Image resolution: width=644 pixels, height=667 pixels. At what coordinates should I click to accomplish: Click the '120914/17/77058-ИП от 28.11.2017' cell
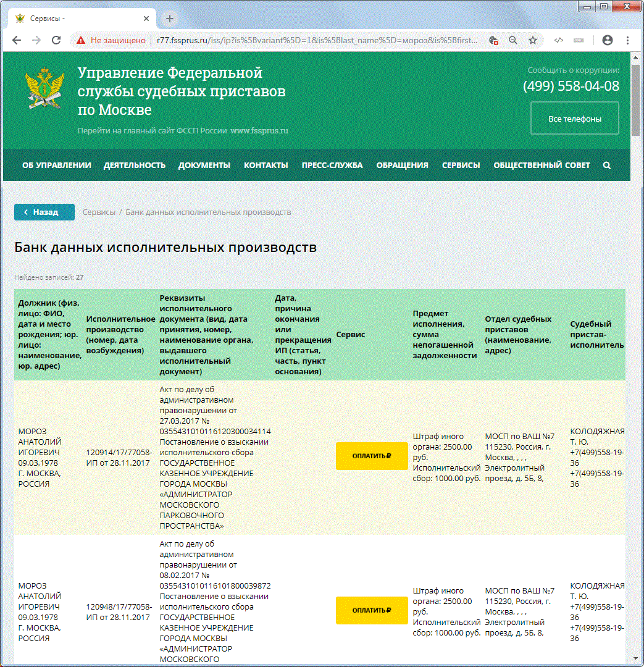click(x=119, y=458)
